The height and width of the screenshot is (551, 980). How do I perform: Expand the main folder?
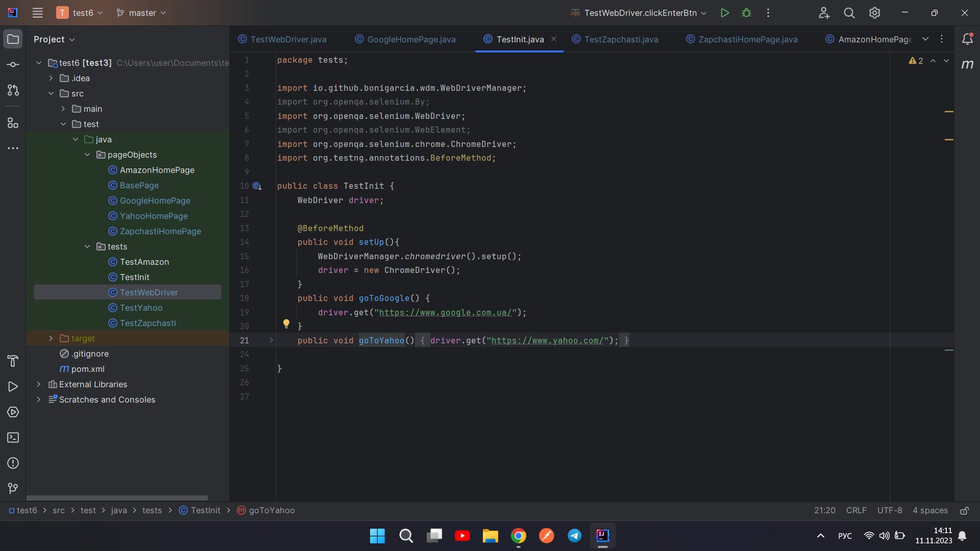click(x=63, y=109)
